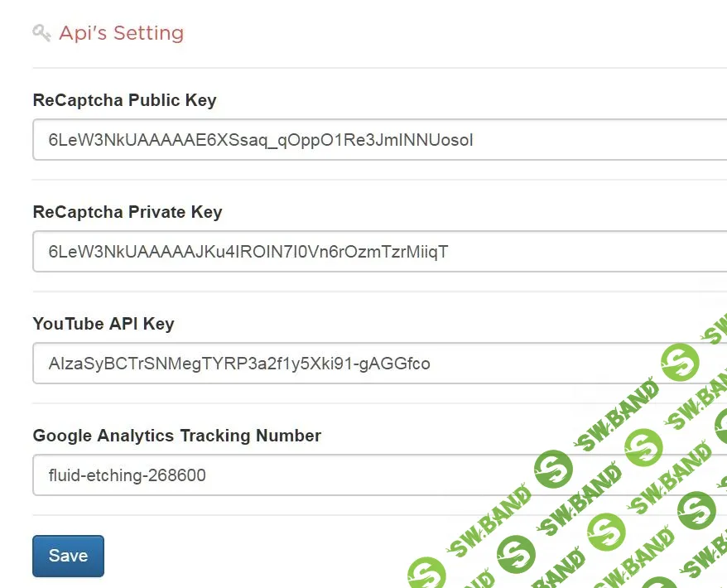The image size is (727, 588).
Task: Place cursor in the AIzaSyBCTrSNMeg key text
Action: click(x=239, y=364)
